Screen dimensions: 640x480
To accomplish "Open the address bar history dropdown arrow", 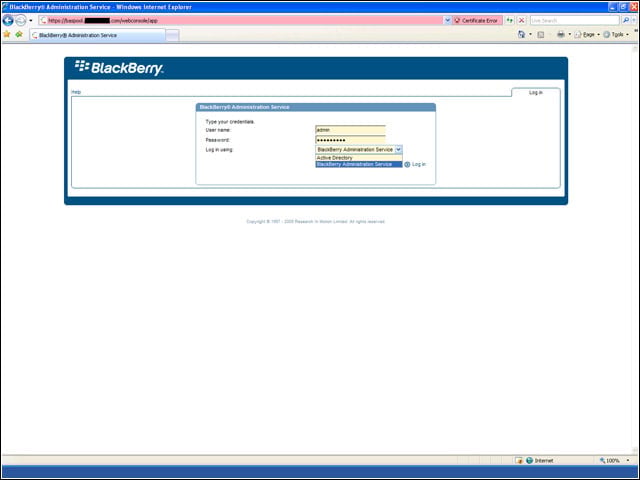I will click(x=447, y=20).
